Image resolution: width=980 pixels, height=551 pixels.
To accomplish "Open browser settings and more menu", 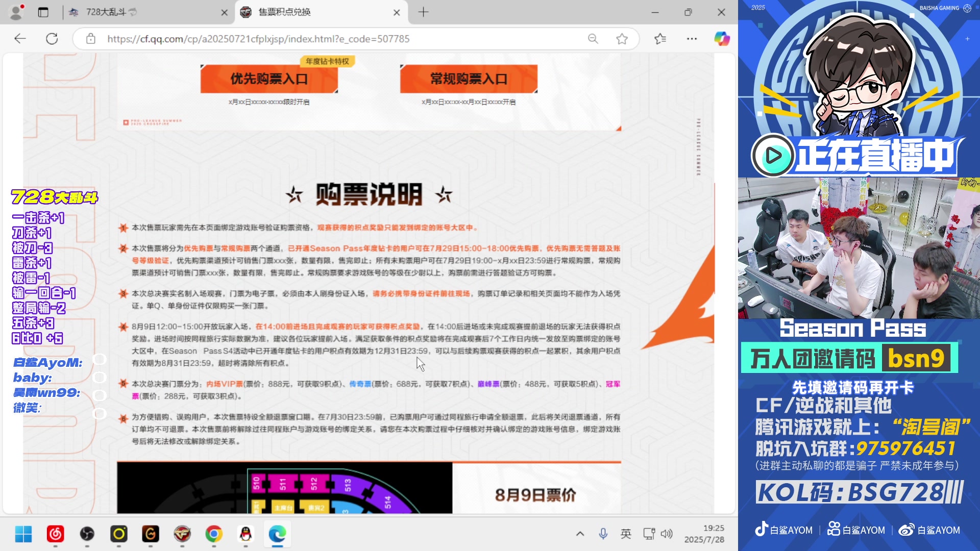I will click(x=692, y=39).
